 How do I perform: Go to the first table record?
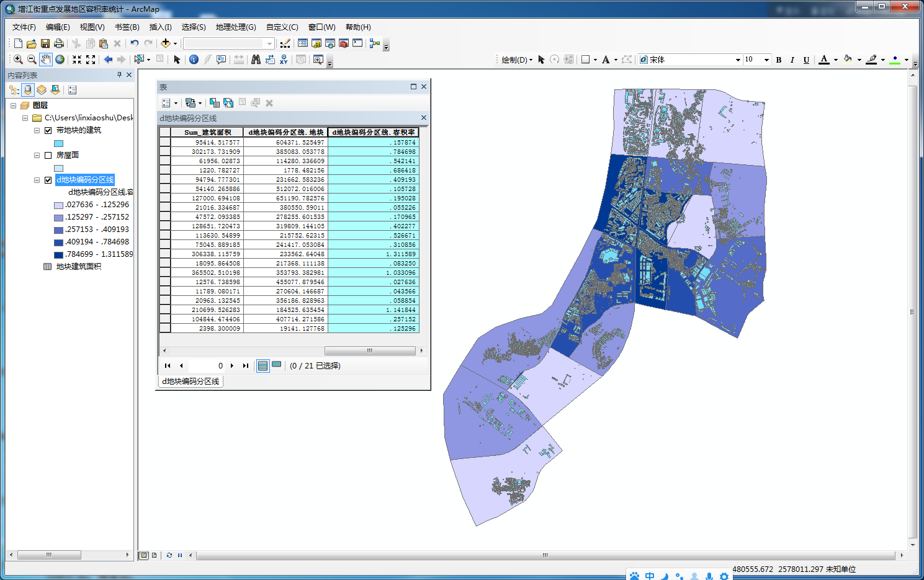(x=168, y=365)
